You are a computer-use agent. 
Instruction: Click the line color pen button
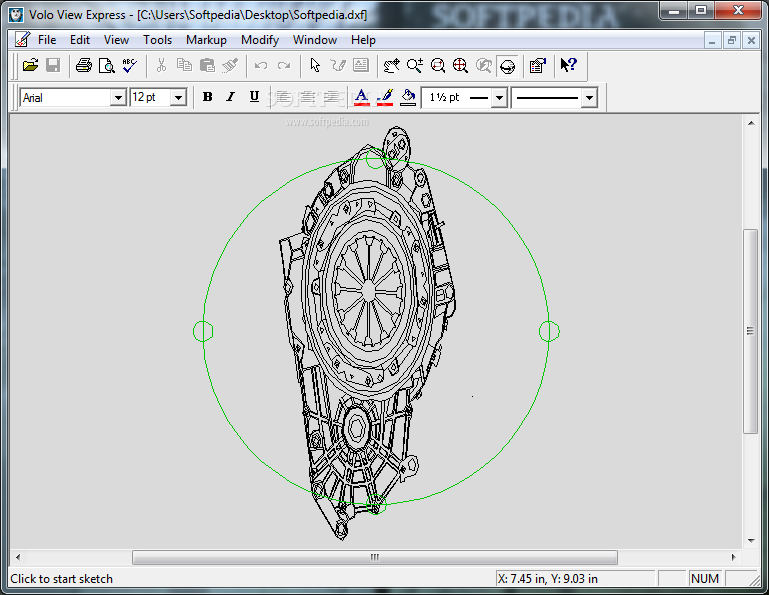click(385, 97)
